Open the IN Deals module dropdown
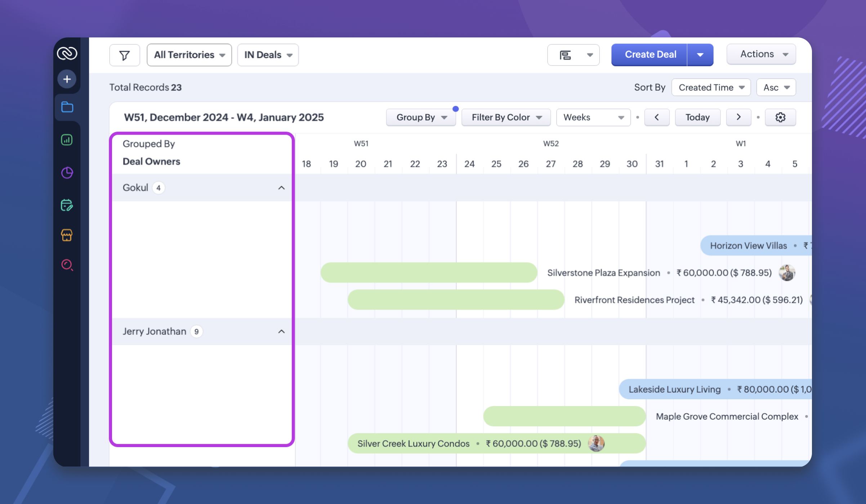The height and width of the screenshot is (504, 866). pos(268,55)
